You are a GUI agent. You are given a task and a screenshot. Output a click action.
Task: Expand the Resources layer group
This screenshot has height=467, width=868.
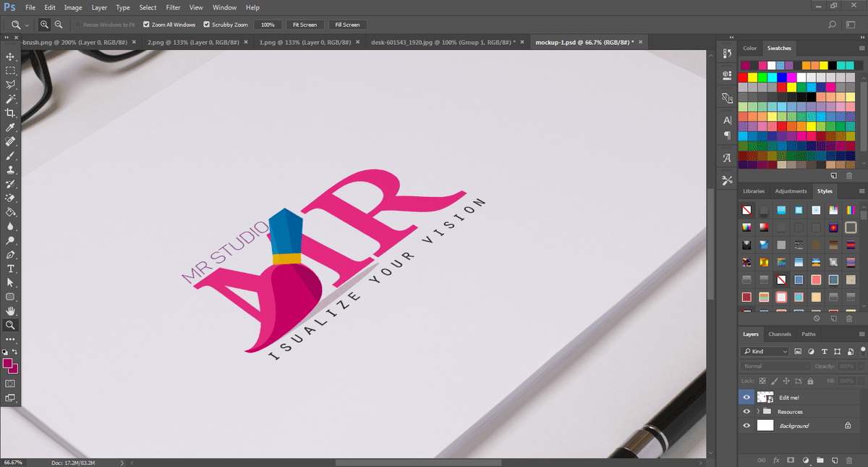pyautogui.click(x=757, y=411)
